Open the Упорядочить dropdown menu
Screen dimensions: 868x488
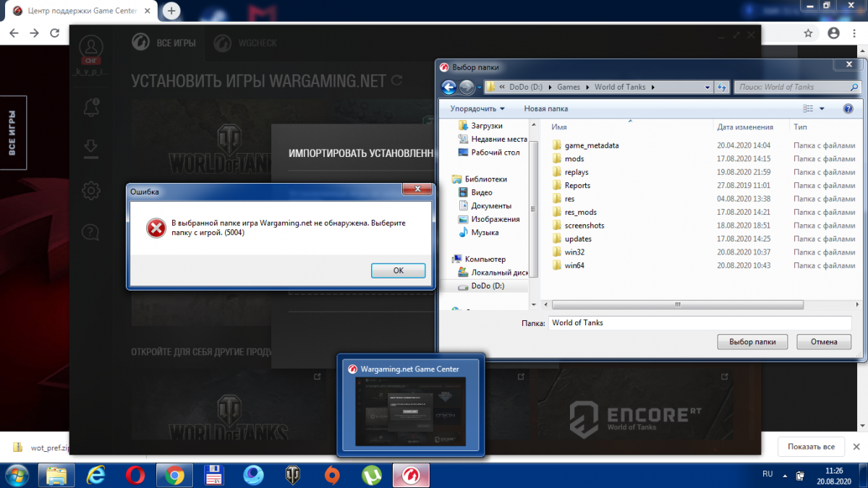pos(477,108)
